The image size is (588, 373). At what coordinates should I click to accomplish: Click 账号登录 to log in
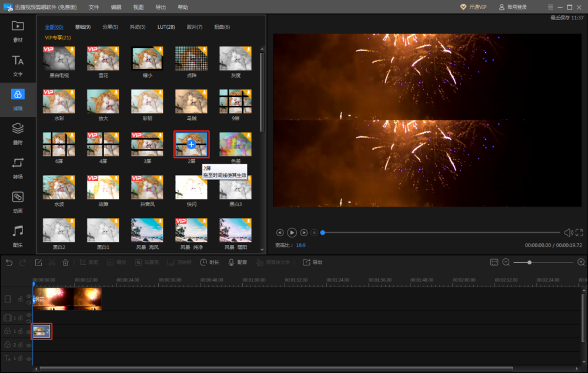pos(513,7)
